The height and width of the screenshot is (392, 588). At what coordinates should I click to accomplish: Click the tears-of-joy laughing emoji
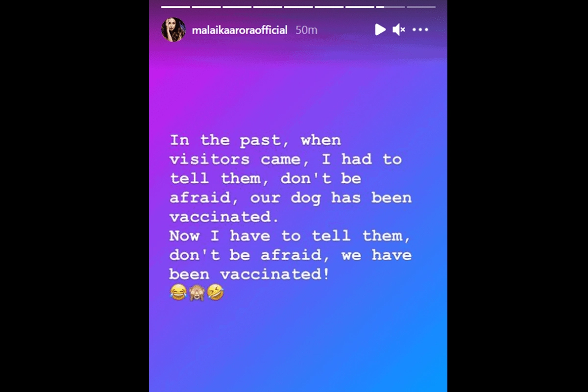point(178,293)
